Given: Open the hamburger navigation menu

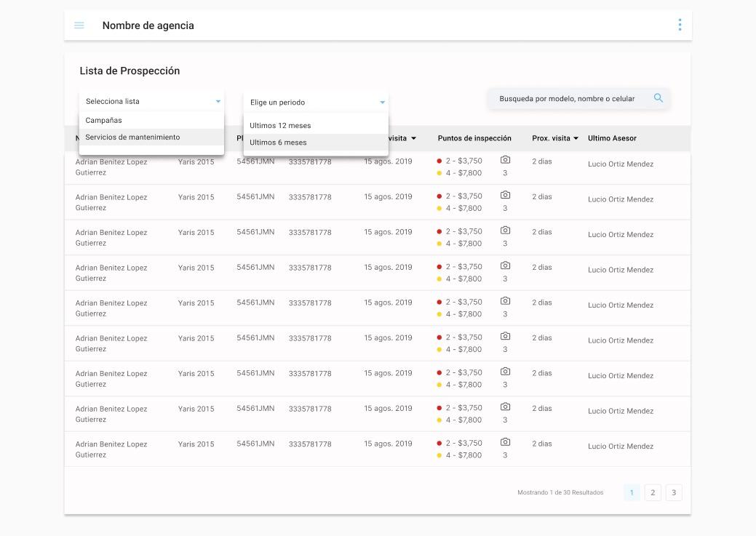Looking at the screenshot, I should point(79,25).
